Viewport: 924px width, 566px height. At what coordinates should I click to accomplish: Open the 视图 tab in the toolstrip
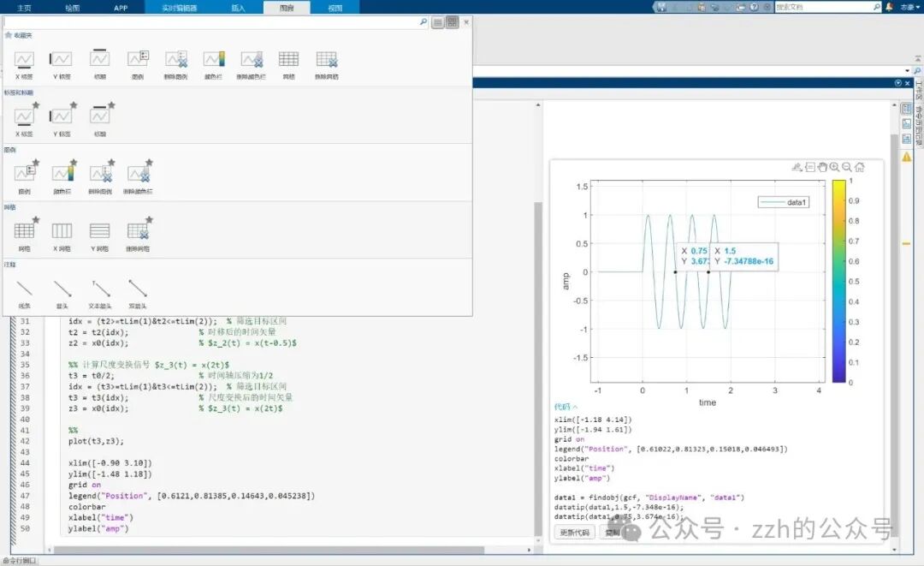334,8
